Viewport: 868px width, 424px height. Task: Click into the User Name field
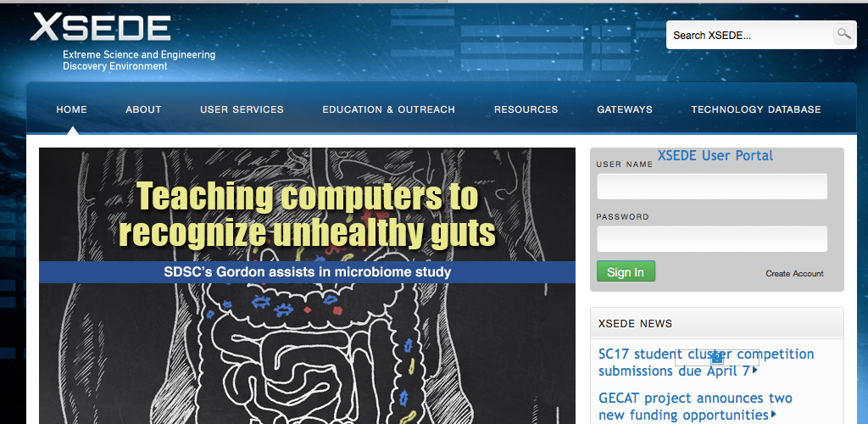[711, 187]
